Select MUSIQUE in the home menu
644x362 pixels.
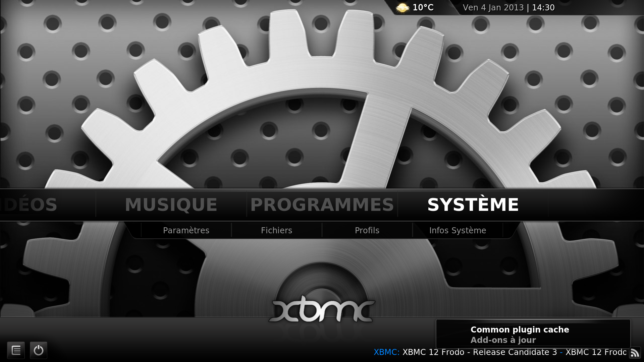coord(171,204)
